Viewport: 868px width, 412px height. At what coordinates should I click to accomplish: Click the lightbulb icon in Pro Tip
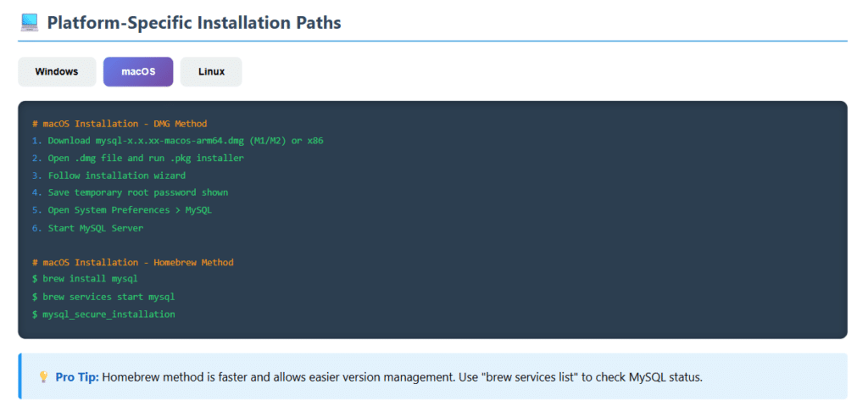click(x=43, y=378)
